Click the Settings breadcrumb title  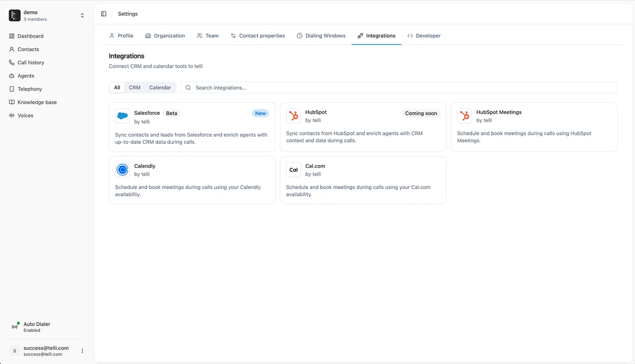[x=128, y=14]
